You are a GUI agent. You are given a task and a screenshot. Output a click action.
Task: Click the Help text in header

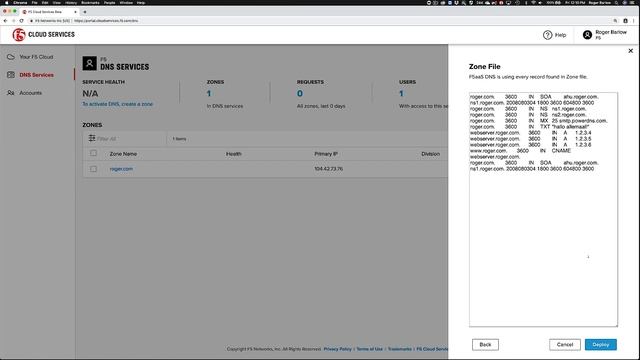(x=560, y=35)
